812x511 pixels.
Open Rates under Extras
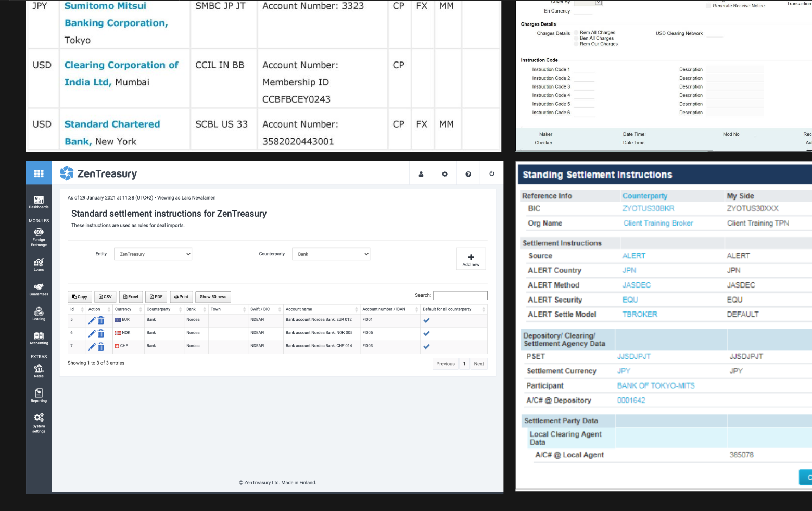click(39, 371)
